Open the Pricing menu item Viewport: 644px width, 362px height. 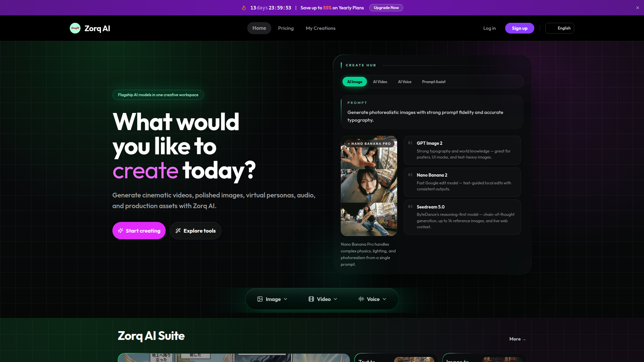286,28
